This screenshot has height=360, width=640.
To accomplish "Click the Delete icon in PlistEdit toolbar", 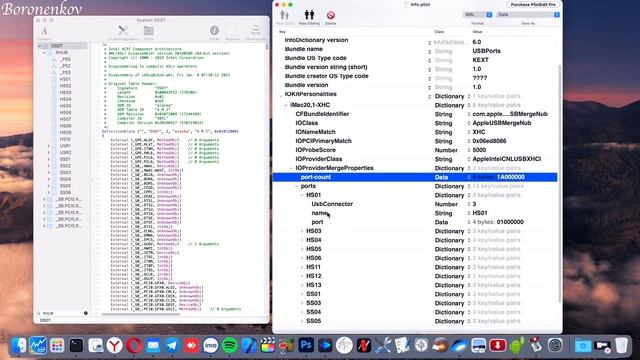I will 331,15.
